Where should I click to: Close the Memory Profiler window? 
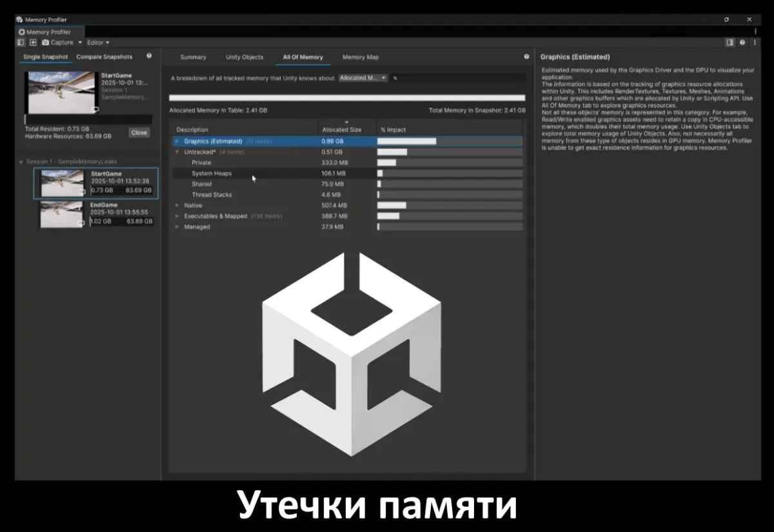click(x=749, y=19)
